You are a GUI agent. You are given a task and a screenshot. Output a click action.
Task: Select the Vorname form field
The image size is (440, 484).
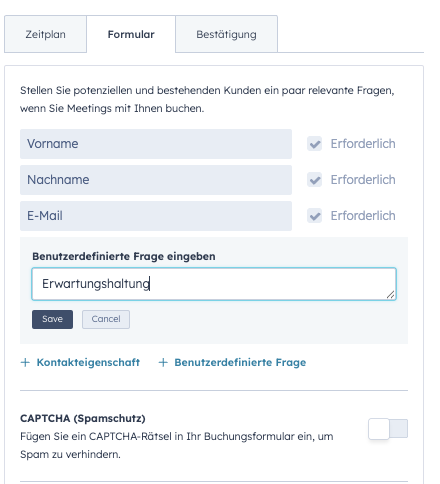[x=156, y=144]
